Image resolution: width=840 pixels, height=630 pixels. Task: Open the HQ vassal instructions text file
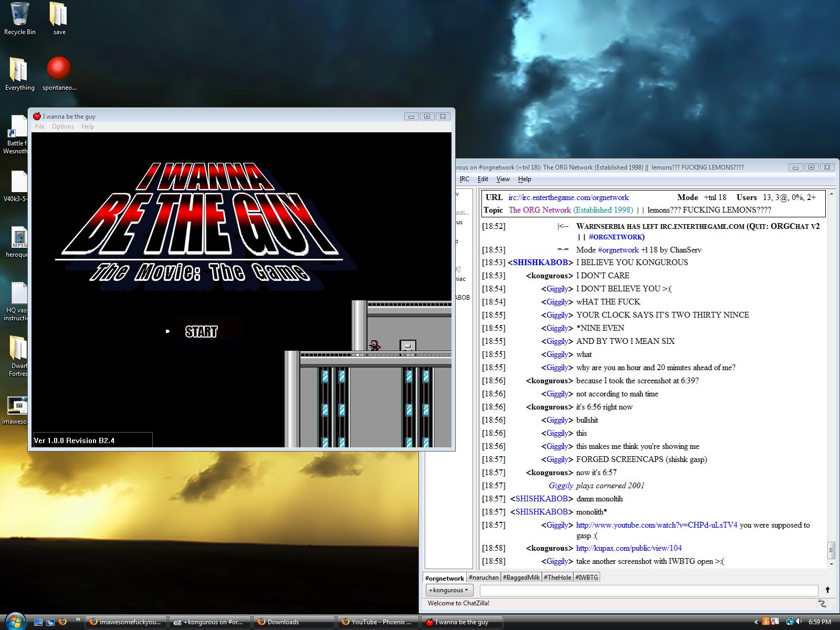point(17,301)
